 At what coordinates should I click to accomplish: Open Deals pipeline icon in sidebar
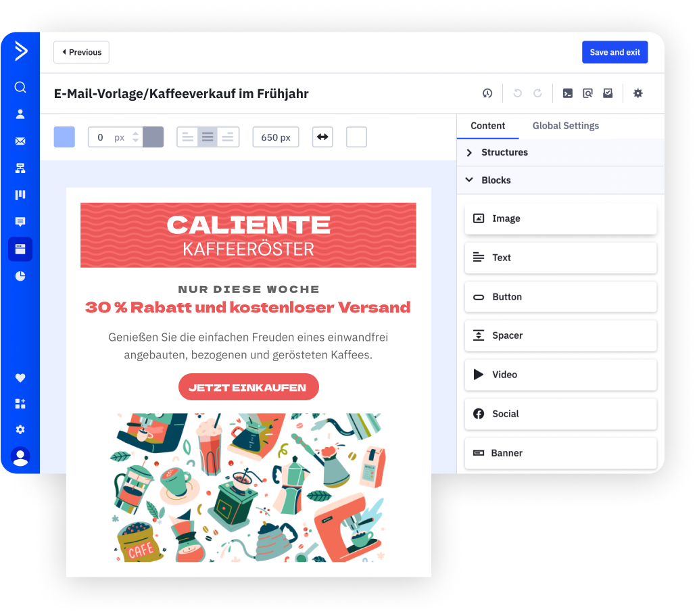[20, 195]
